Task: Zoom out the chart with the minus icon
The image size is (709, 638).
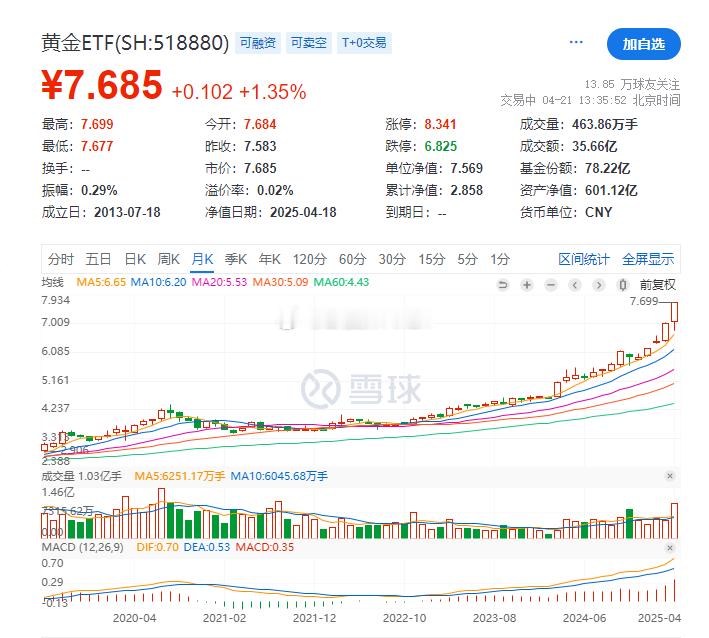Action: pyautogui.click(x=551, y=285)
